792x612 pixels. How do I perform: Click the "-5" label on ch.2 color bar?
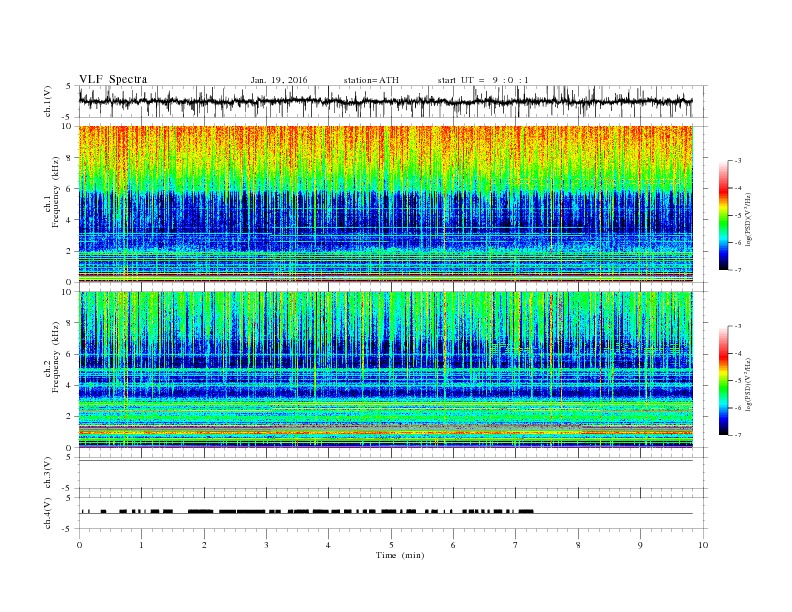[738, 381]
